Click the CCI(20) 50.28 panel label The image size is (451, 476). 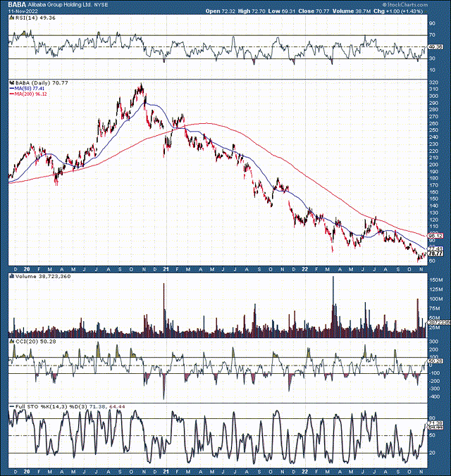click(35, 342)
